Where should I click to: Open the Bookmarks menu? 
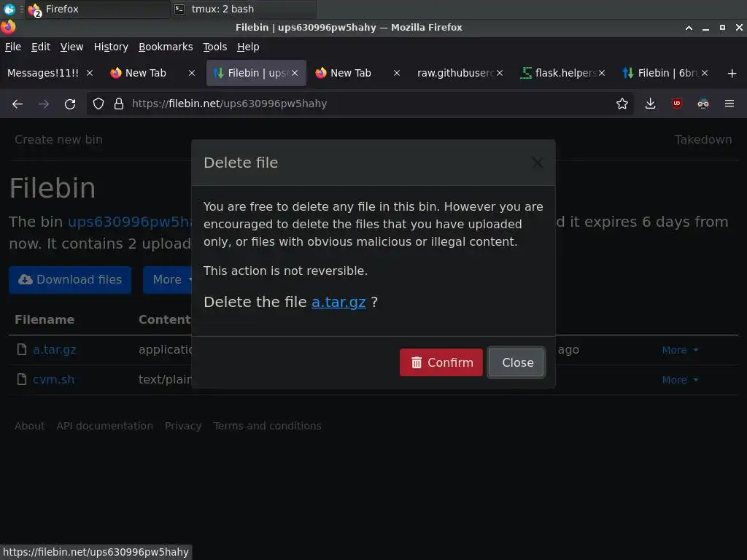(166, 47)
